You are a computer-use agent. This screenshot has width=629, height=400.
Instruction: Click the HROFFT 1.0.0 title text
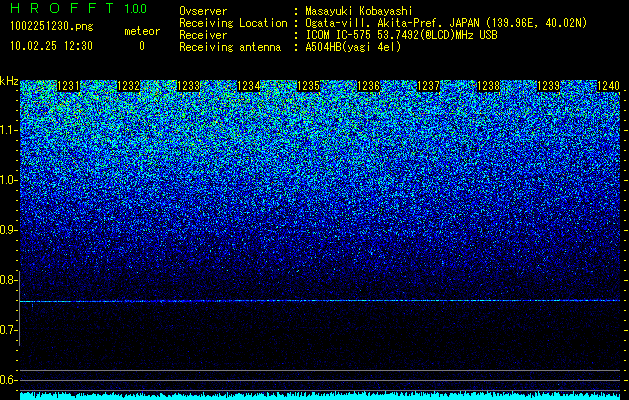tap(79, 8)
